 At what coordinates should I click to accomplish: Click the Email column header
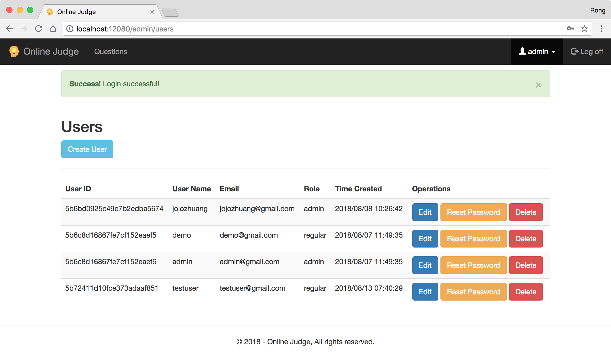(229, 189)
